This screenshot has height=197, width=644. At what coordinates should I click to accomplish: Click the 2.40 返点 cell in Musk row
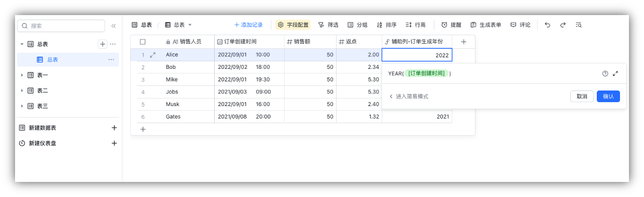359,104
